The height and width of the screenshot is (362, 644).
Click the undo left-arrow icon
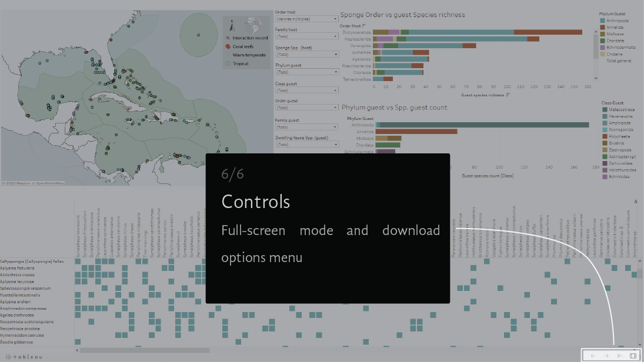coord(593,356)
